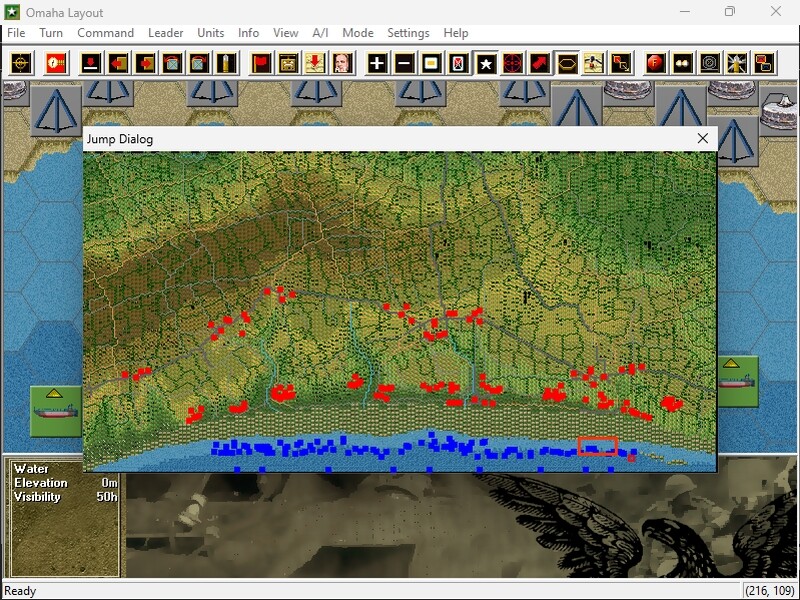Close the Jump Dialog window
The image size is (800, 600).
(703, 138)
